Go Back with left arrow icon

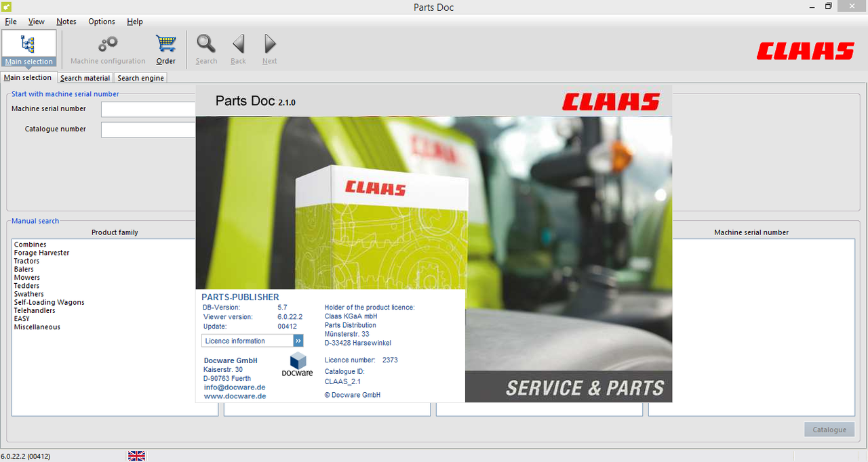pos(238,45)
